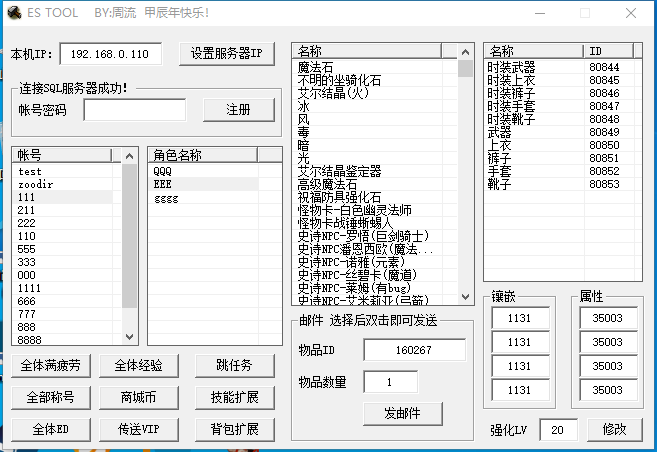The height and width of the screenshot is (452, 657).
Task: Select character gggg
Action: pyautogui.click(x=204, y=198)
